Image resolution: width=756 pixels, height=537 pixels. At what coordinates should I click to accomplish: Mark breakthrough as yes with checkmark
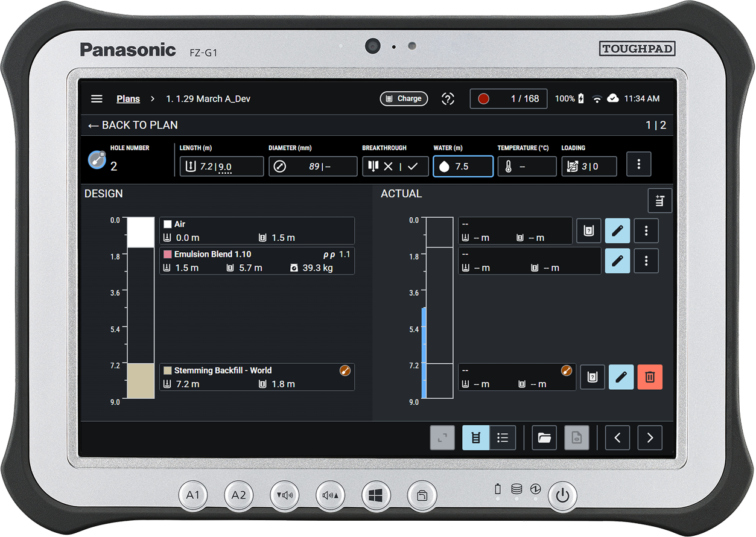413,167
